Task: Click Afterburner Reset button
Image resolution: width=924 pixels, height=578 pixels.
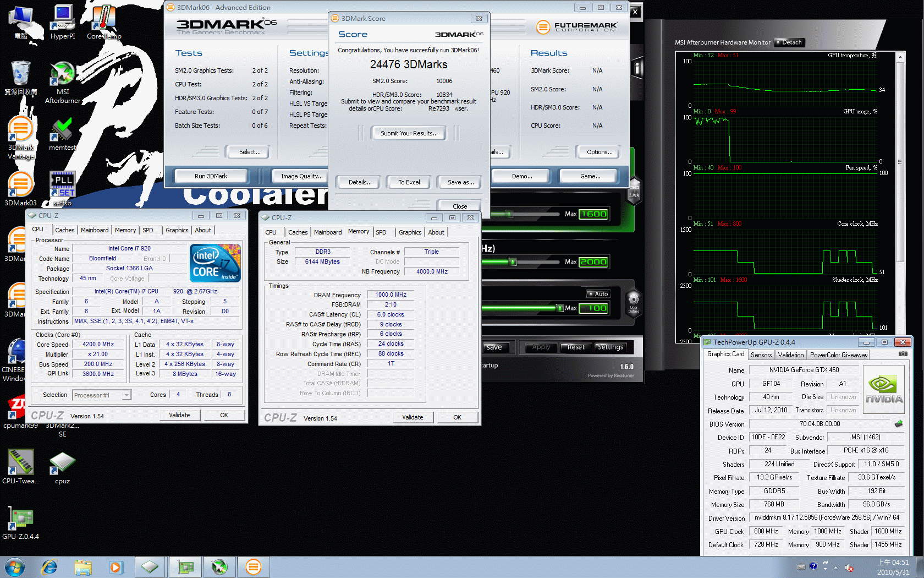Action: click(x=576, y=347)
